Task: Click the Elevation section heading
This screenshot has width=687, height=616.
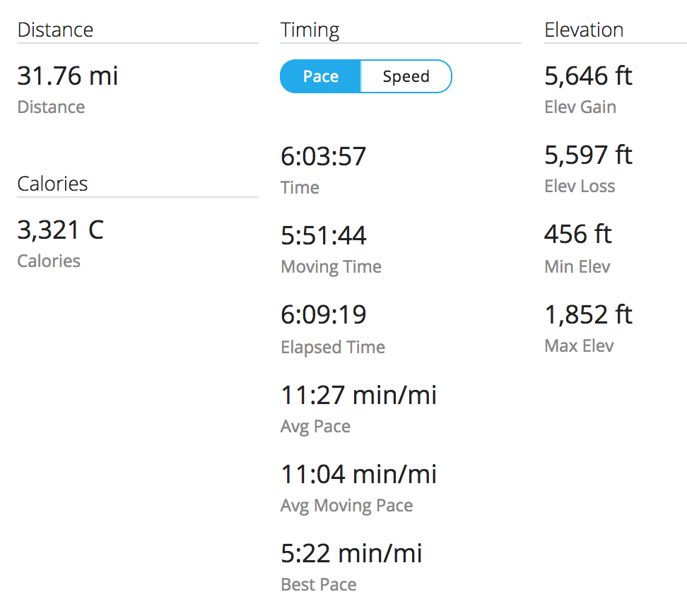Action: coord(584,30)
